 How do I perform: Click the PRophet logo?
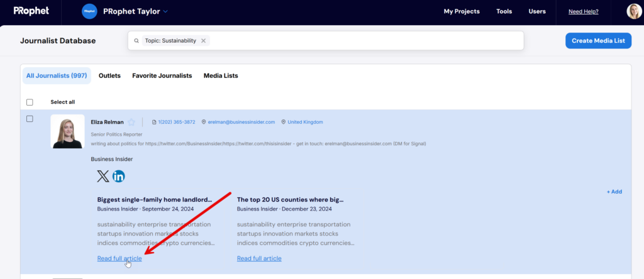(x=31, y=11)
